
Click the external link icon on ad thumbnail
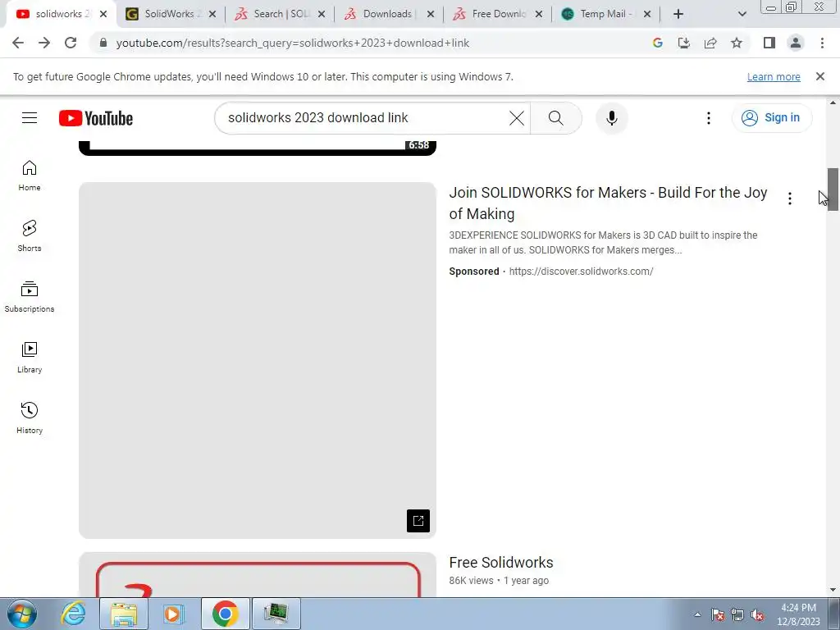click(x=418, y=521)
